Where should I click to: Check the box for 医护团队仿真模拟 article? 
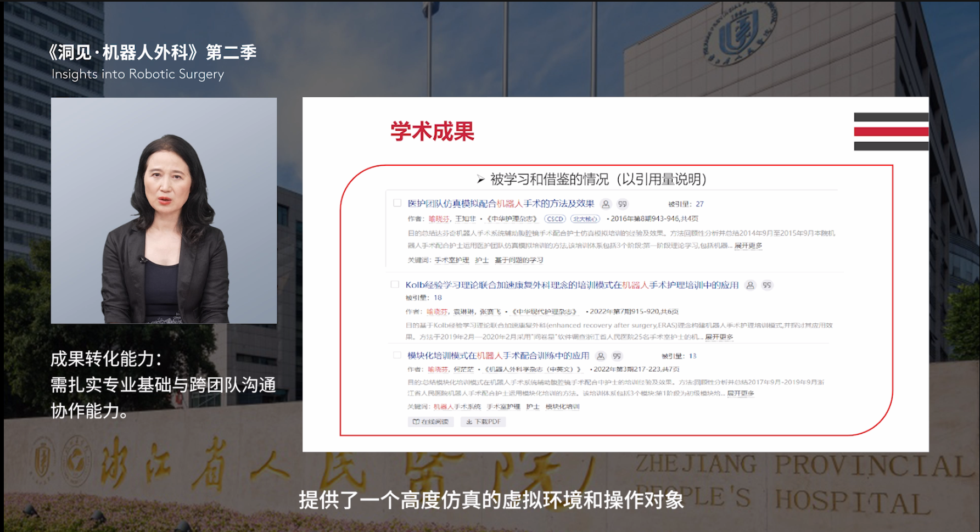point(397,203)
